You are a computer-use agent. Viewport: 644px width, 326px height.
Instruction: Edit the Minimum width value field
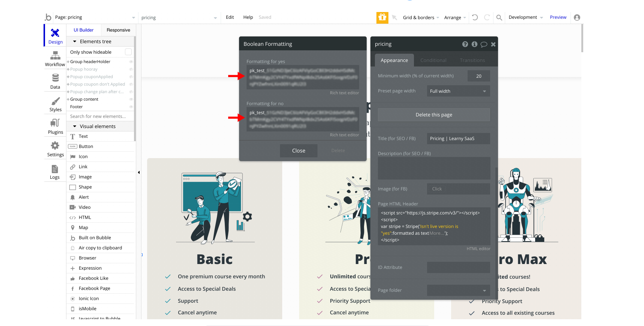point(478,76)
